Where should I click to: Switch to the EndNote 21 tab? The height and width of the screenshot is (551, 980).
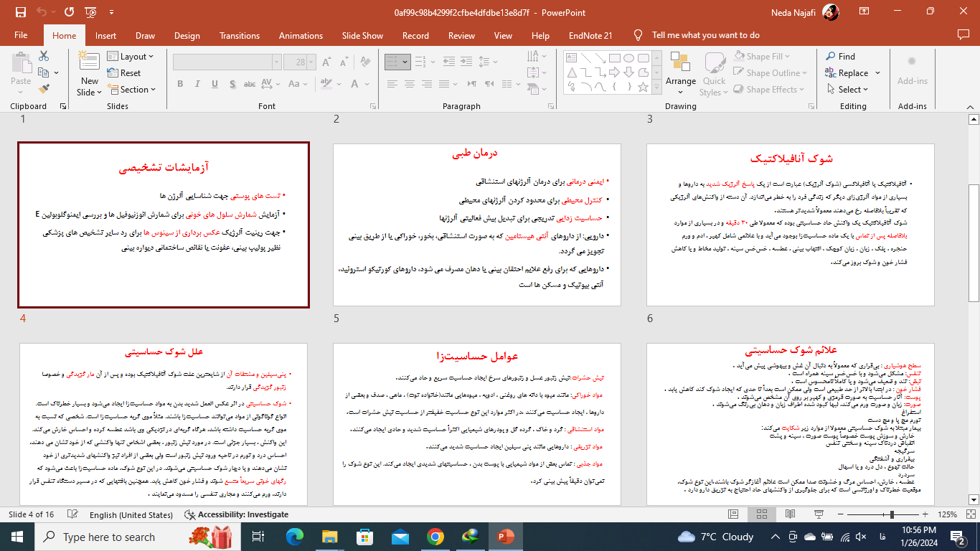590,34
